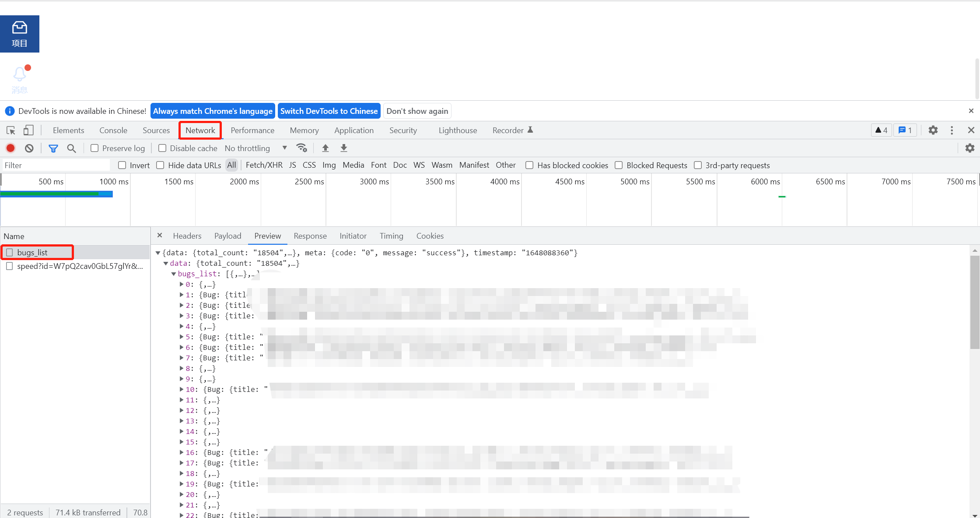Click the record network log button
Screen dimensions: 980x518
pos(10,148)
